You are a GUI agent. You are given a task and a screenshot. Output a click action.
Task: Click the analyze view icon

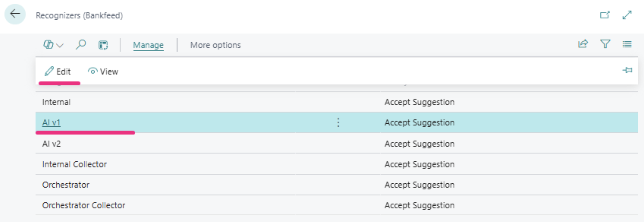coord(103,45)
